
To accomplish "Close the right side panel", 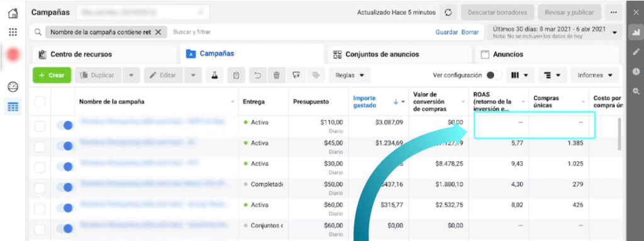I will click(x=636, y=13).
